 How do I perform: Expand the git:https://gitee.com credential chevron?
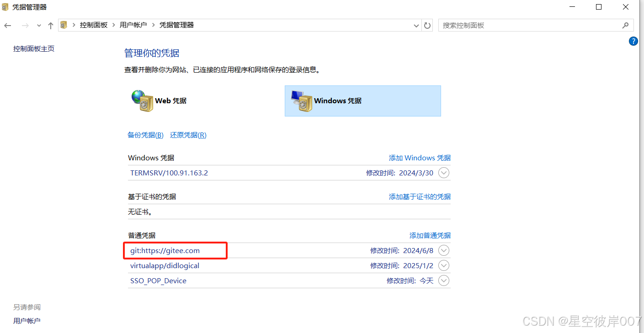click(444, 250)
